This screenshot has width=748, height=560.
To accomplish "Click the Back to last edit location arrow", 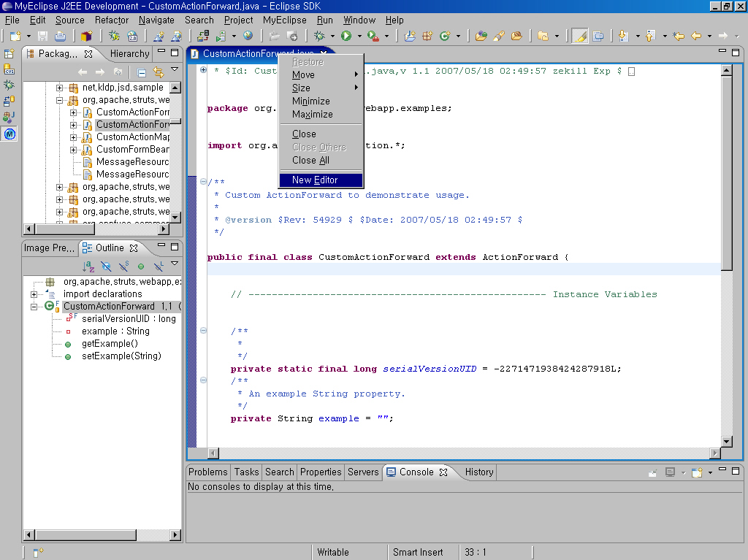I will pos(679,36).
